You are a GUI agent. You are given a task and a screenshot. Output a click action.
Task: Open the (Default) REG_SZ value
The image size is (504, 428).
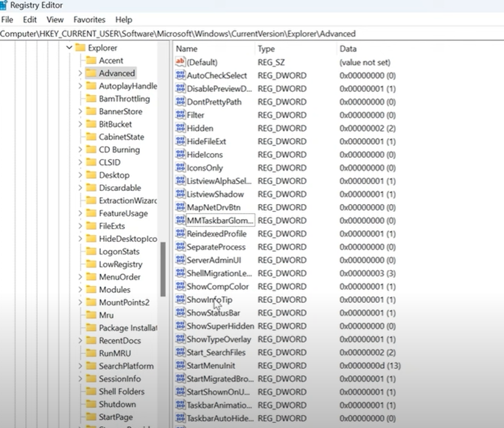180,62
